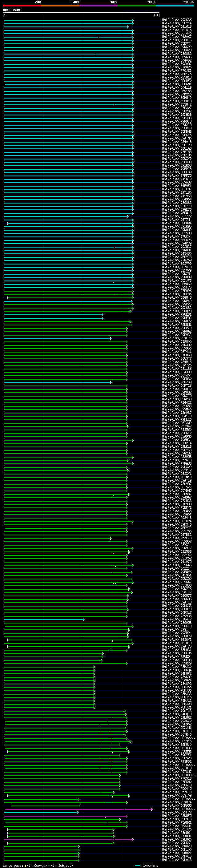
Task: Click the query end position 391
Action: pyautogui.click(x=155, y=15)
